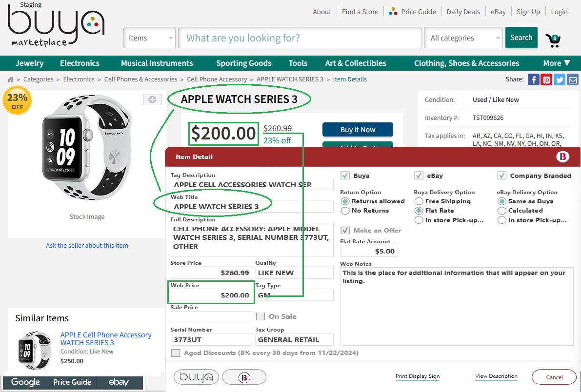This screenshot has width=581, height=392.
Task: Share item on Pinterest
Action: point(546,79)
